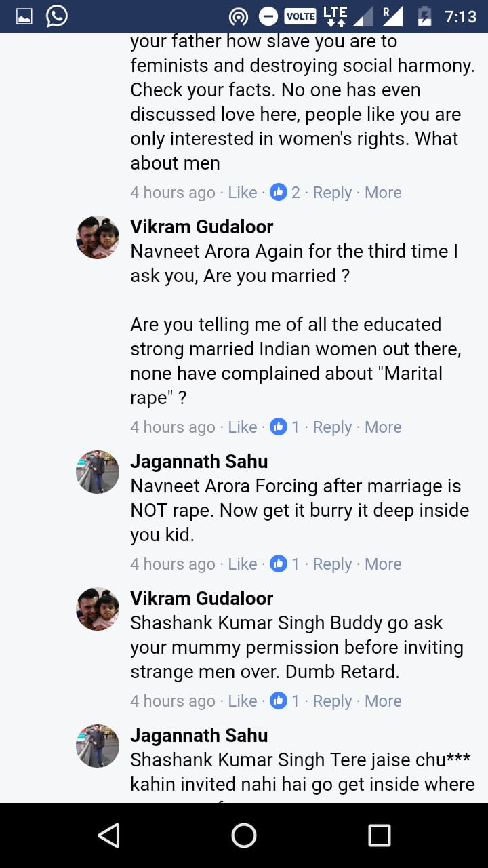
Task: Tap Jagannath Sahu's avatar on the last comment
Action: pos(98,746)
